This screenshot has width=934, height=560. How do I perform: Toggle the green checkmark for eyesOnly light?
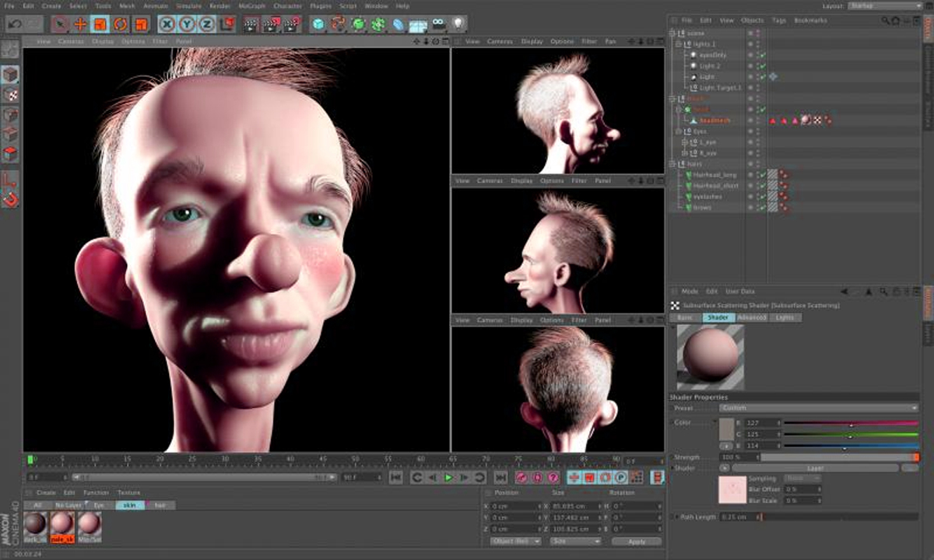(x=762, y=55)
